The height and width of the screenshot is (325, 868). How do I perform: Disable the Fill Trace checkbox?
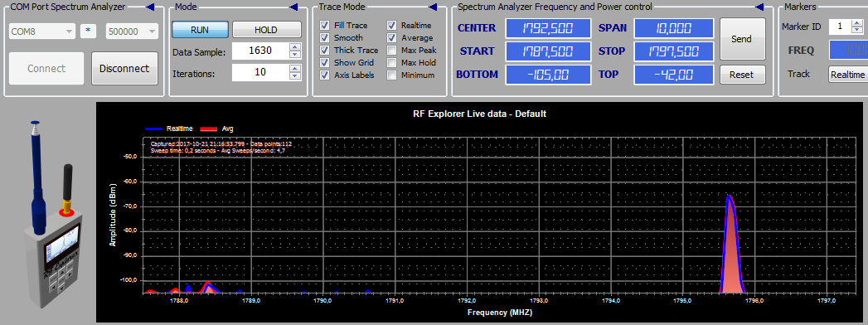coord(325,26)
